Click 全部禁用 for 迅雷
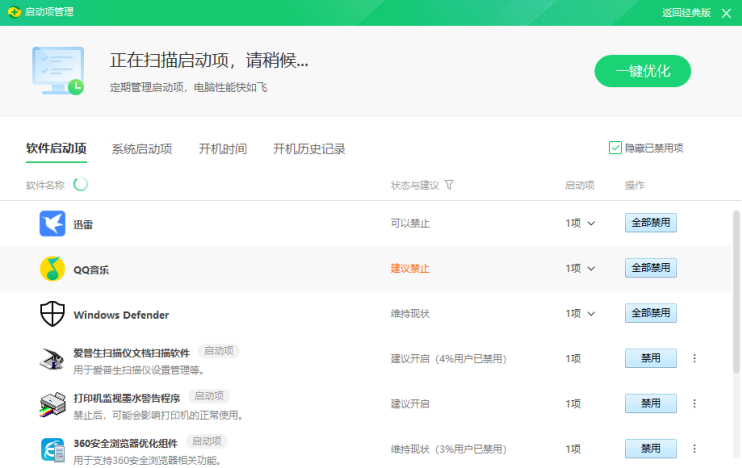This screenshot has height=468, width=742. [651, 223]
